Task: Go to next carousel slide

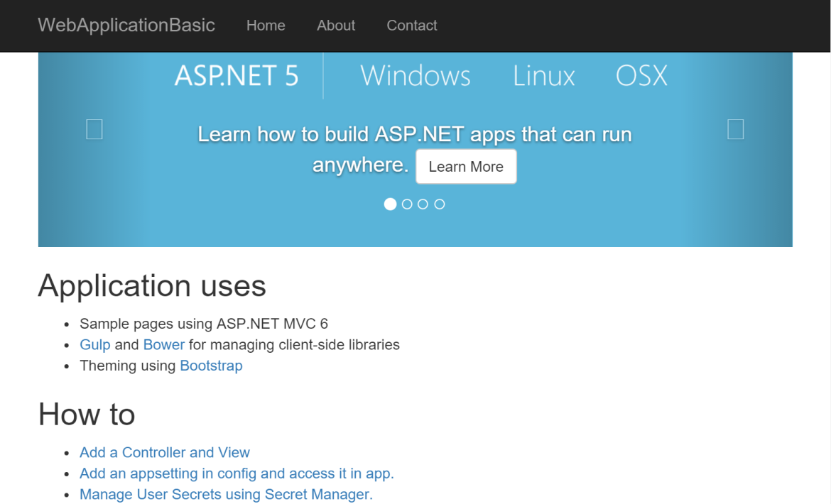Action: point(736,129)
